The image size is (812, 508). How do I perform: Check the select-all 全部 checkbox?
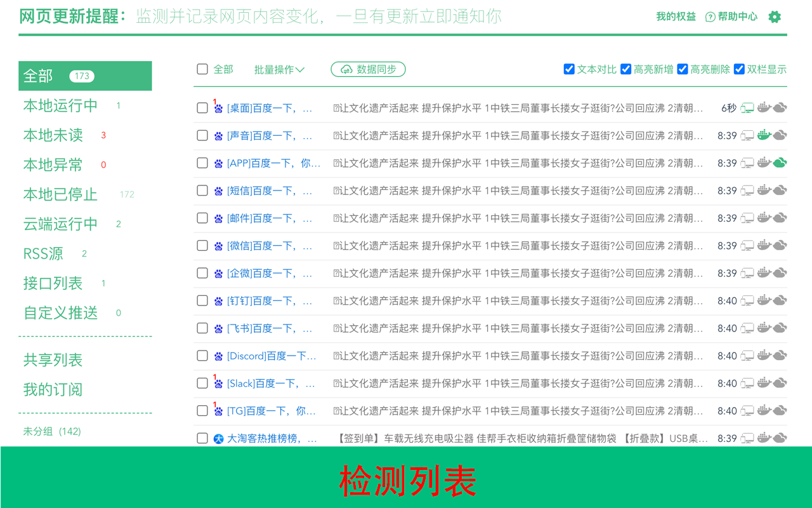[202, 69]
